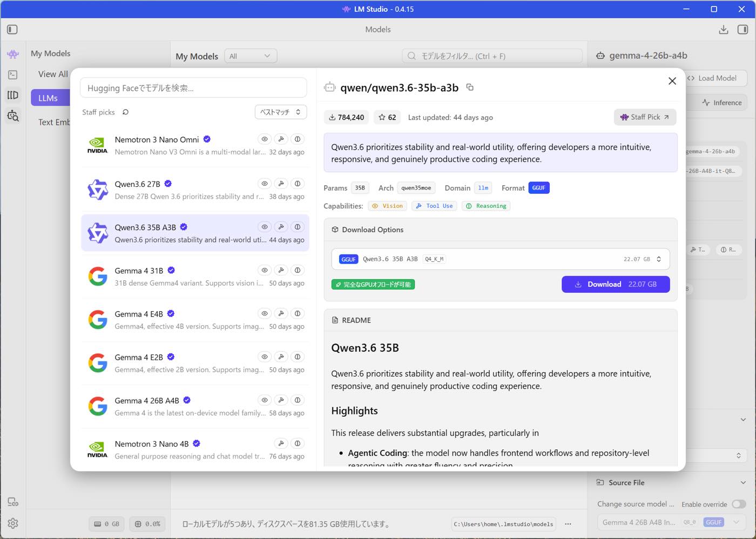Collapse the Source File section
The height and width of the screenshot is (539, 756).
[x=743, y=483]
